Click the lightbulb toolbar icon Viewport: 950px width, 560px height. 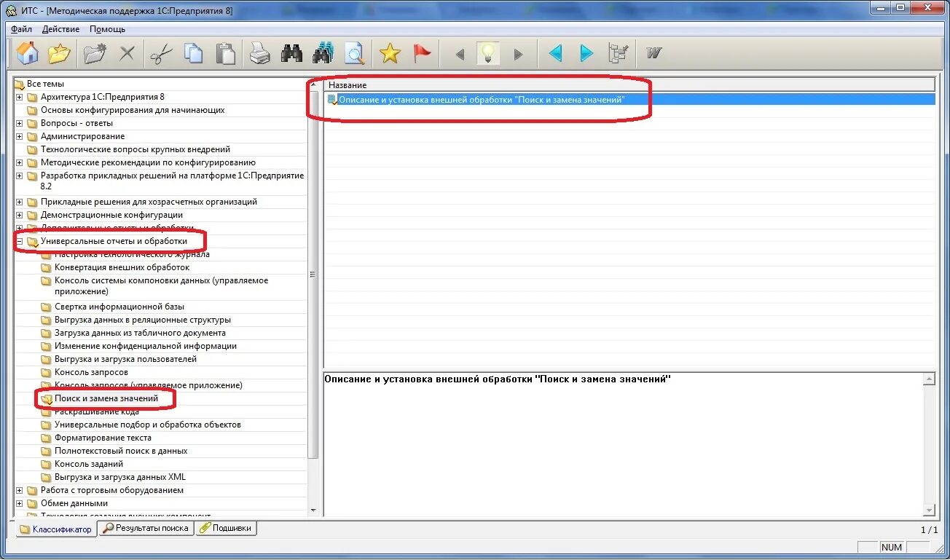point(488,53)
